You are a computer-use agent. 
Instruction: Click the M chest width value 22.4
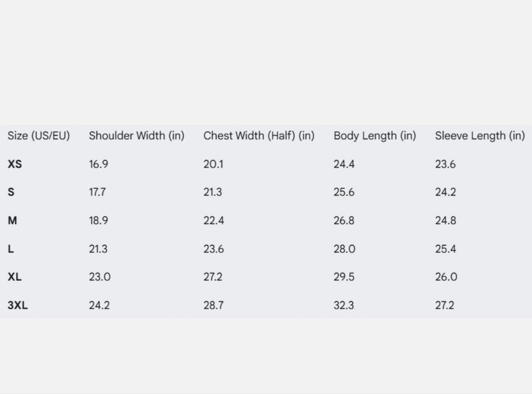coord(214,221)
